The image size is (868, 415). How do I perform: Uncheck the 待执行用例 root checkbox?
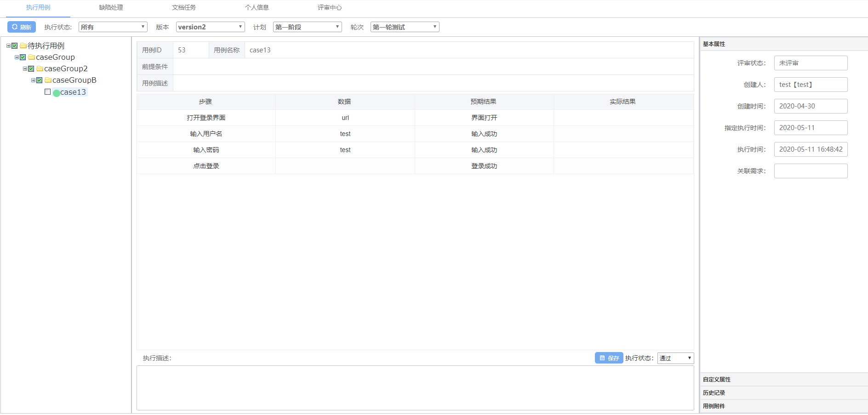tap(15, 46)
